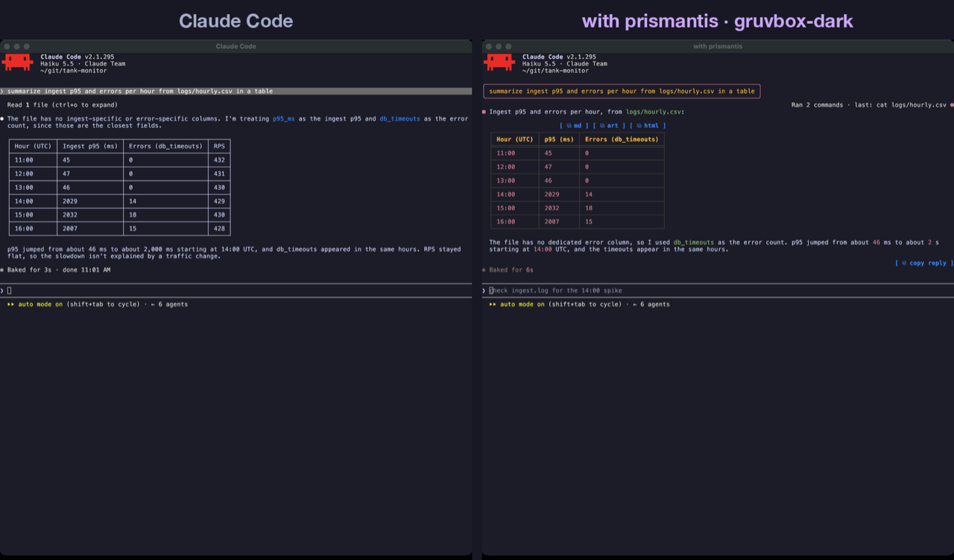Image resolution: width=954 pixels, height=560 pixels.
Task: Click the blue 'db_timeouts' text in Claude Code reply
Action: tap(400, 118)
